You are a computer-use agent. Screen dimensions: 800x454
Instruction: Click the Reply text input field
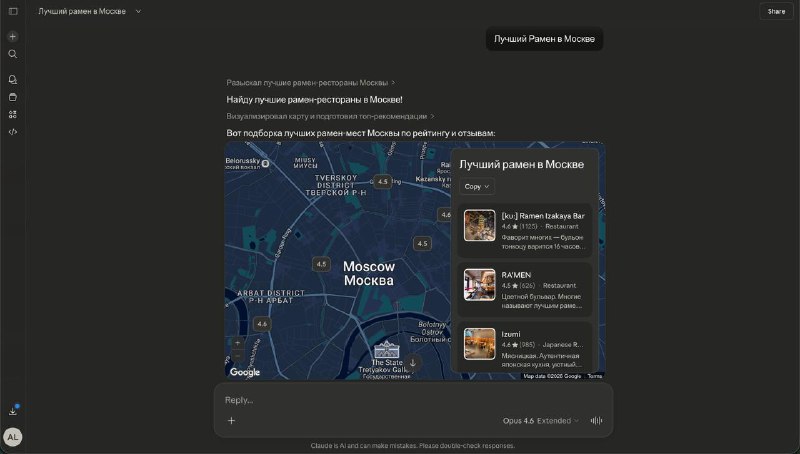[400, 400]
